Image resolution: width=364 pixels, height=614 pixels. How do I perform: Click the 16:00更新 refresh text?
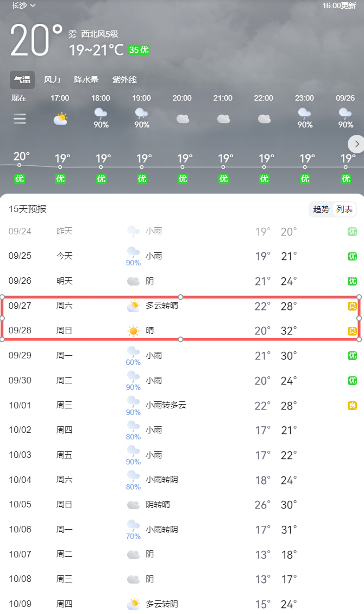point(339,5)
